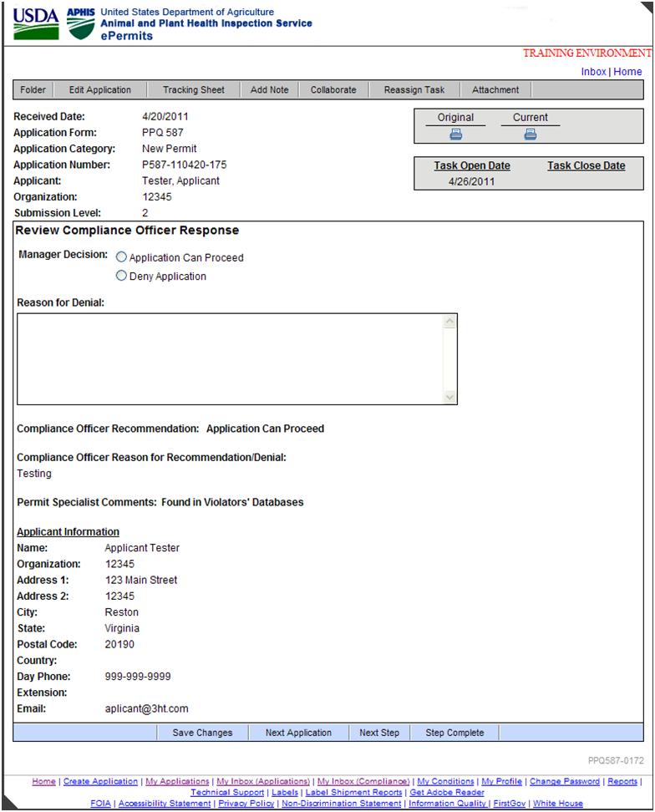Click the Next Step button
This screenshot has height=812, width=655.
[379, 733]
